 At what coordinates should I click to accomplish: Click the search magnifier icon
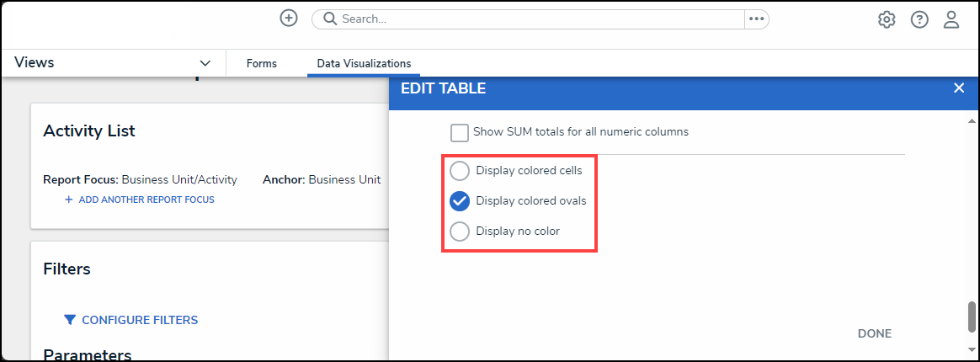coord(330,19)
